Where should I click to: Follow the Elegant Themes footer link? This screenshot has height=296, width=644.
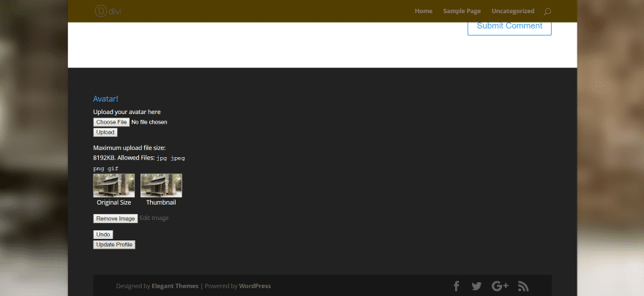pos(175,286)
